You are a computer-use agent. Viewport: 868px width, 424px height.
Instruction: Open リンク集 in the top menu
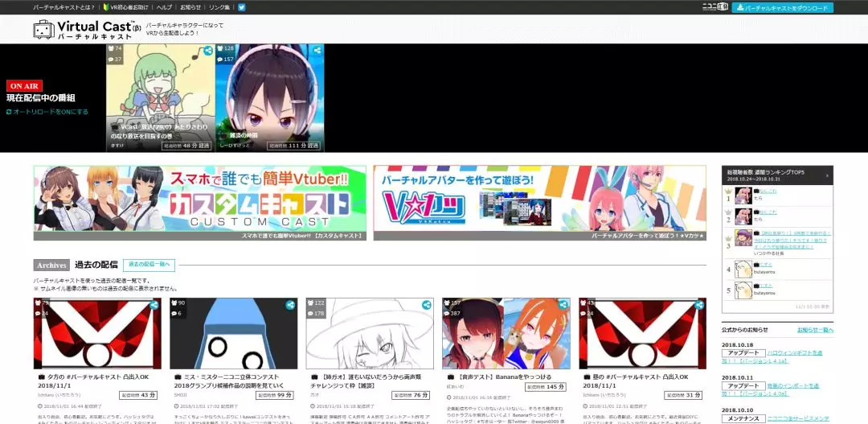219,7
